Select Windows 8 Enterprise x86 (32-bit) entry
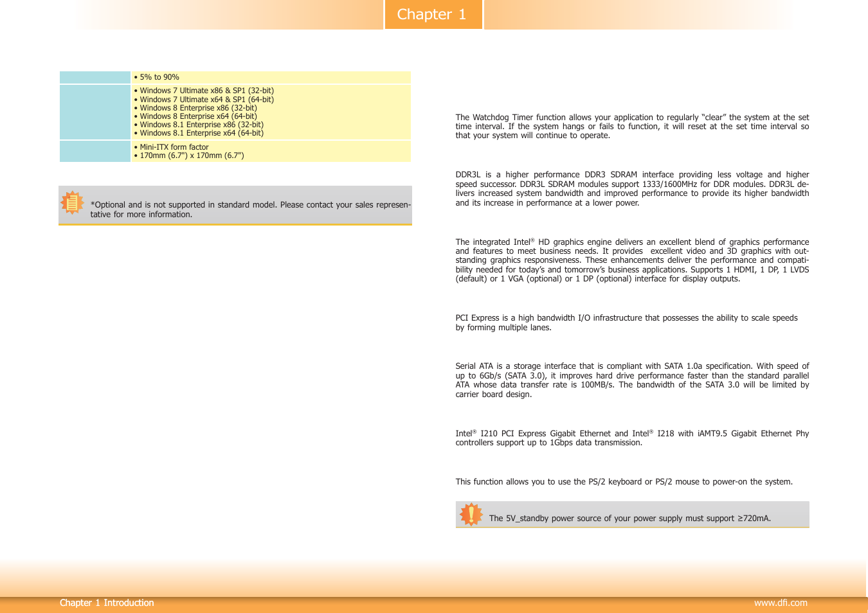This screenshot has width=868, height=613. [198, 108]
